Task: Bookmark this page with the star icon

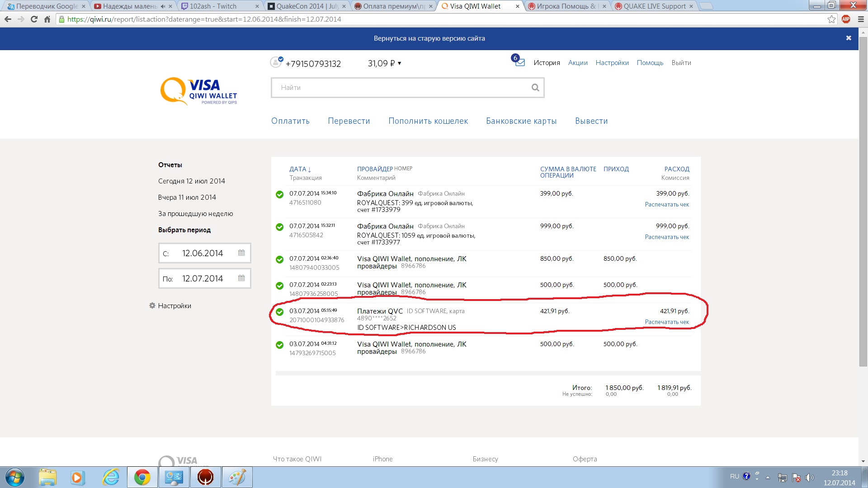Action: 831,19
